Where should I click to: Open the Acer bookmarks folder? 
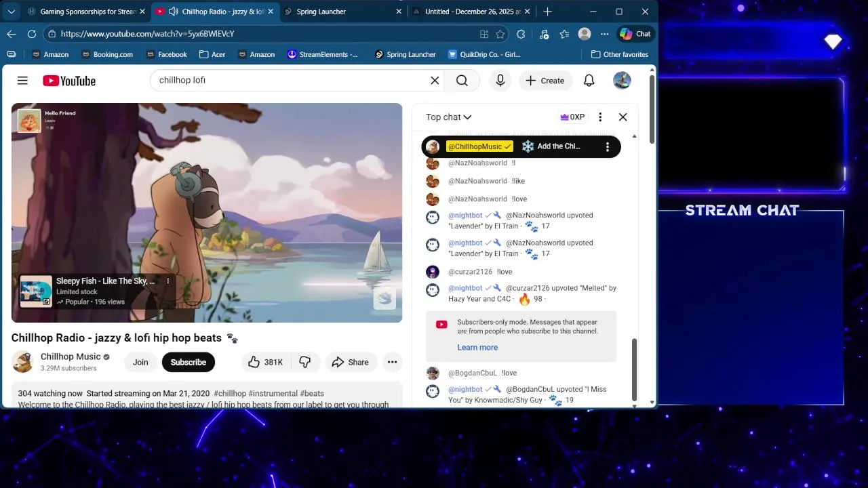point(212,54)
